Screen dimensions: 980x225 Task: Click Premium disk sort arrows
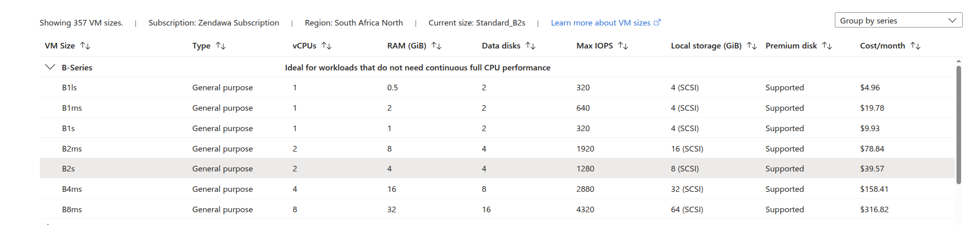[x=827, y=46]
